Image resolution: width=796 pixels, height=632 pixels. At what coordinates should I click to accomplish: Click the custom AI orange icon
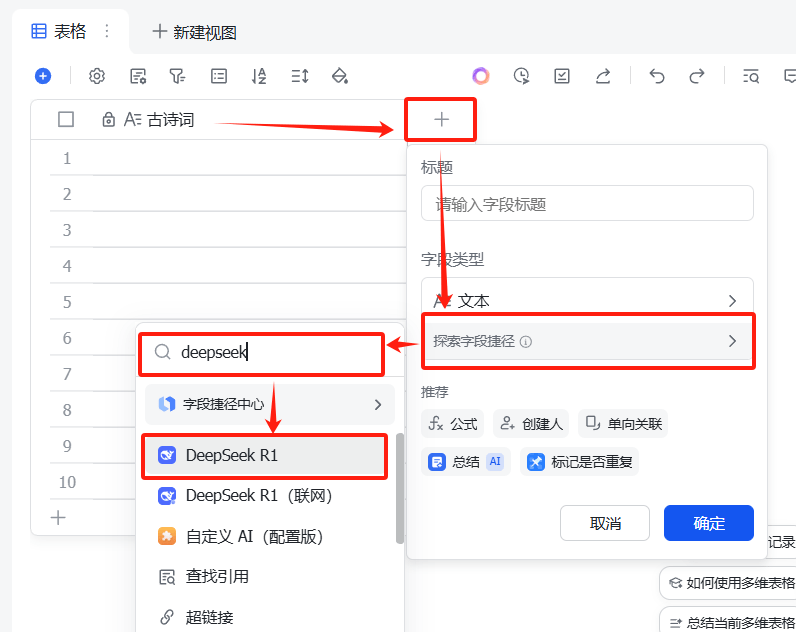pyautogui.click(x=167, y=536)
